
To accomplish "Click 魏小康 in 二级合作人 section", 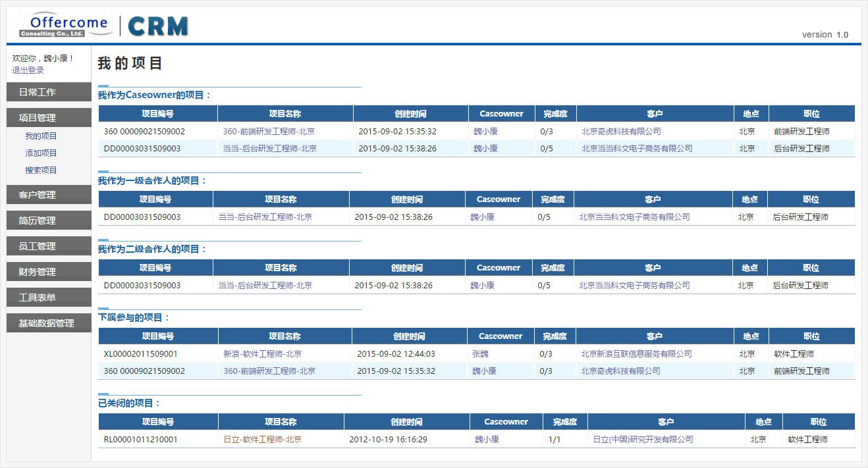I will click(x=482, y=286).
